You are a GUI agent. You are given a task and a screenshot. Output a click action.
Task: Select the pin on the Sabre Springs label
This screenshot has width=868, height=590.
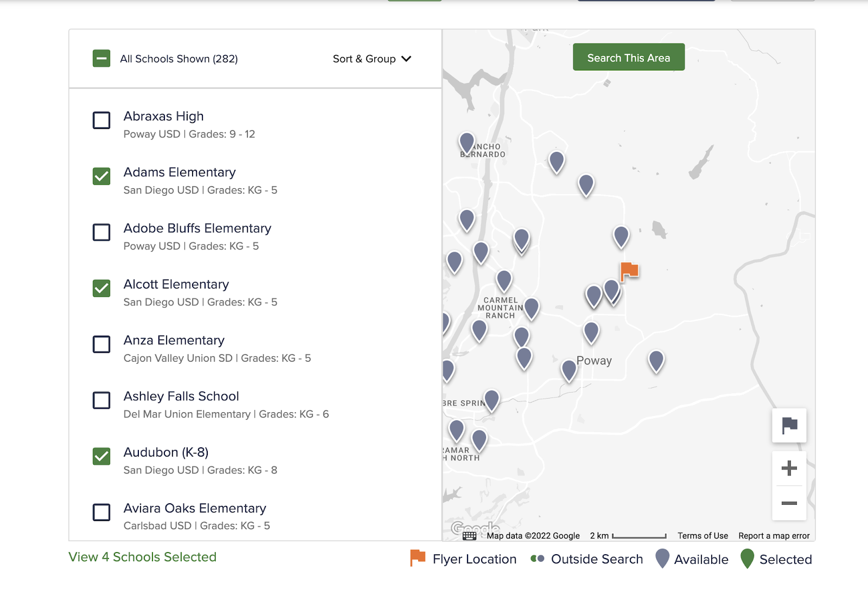pos(492,401)
